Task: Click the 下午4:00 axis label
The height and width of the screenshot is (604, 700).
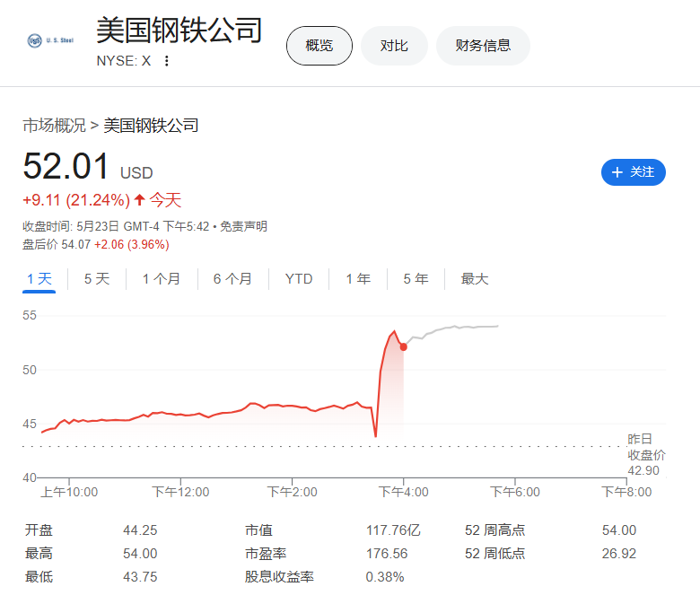Action: (x=404, y=492)
